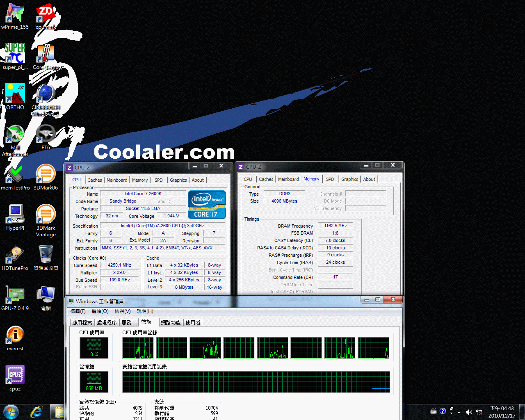Viewport: 525px width, 420px height.
Task: Open the cpuz desktop shortcut
Action: tap(15, 378)
